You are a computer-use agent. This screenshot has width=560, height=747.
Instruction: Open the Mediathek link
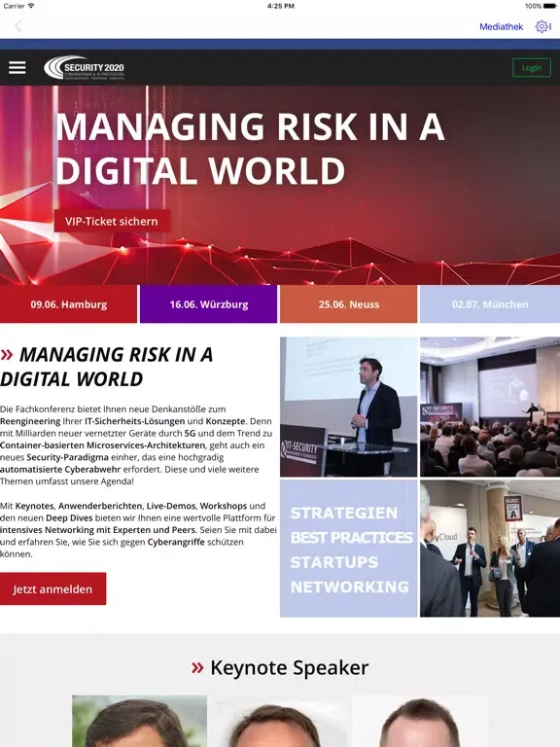coord(501,26)
